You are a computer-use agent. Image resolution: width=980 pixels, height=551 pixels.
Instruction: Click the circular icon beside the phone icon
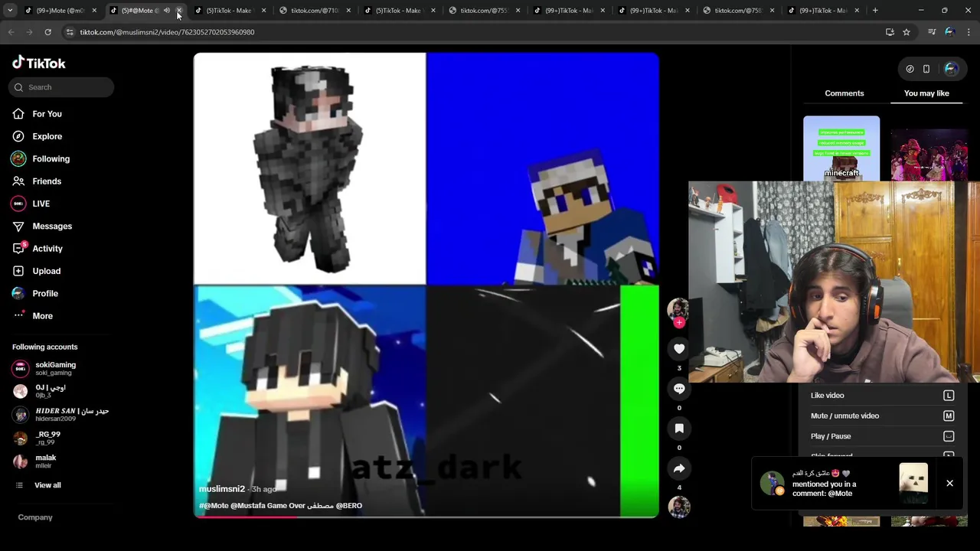pyautogui.click(x=910, y=69)
